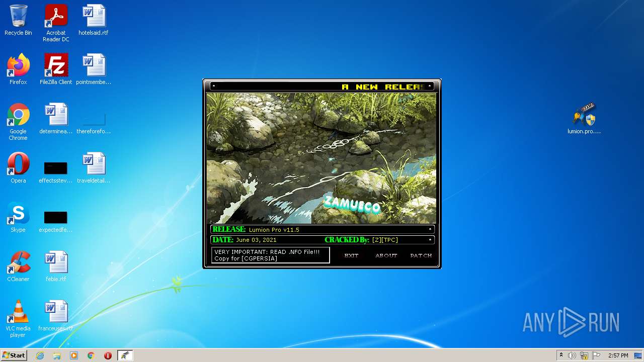
Task: Open Internet Explorer from taskbar
Action: tap(40, 355)
